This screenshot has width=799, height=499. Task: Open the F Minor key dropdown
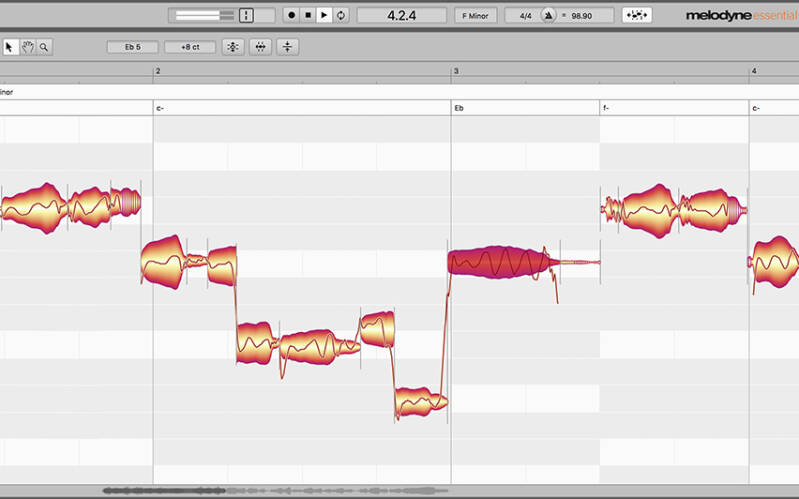point(475,15)
